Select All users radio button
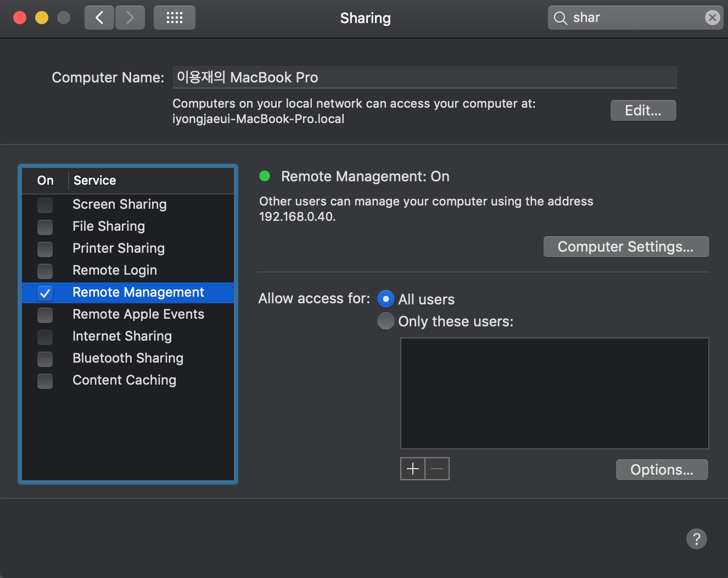This screenshot has width=728, height=578. (386, 299)
